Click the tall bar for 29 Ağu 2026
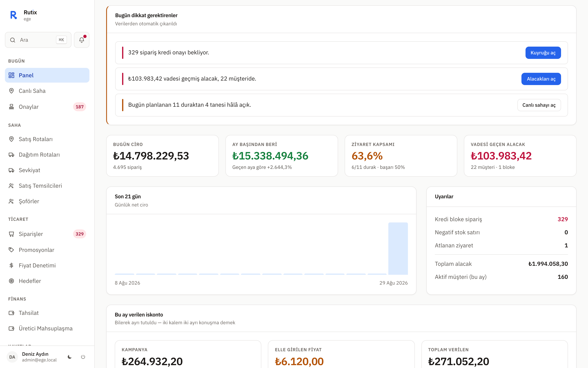588x368 pixels. pos(398,248)
